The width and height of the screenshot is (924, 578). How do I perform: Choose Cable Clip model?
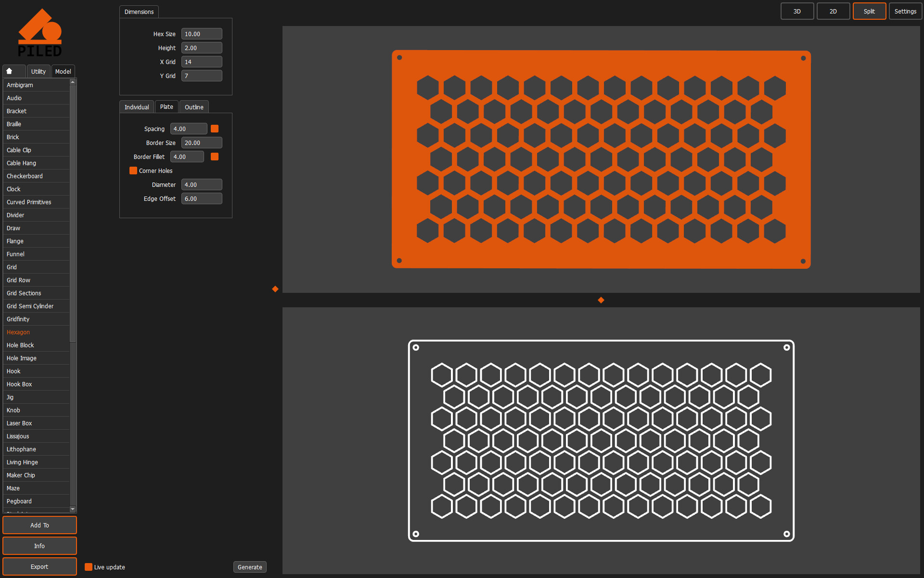click(x=36, y=150)
